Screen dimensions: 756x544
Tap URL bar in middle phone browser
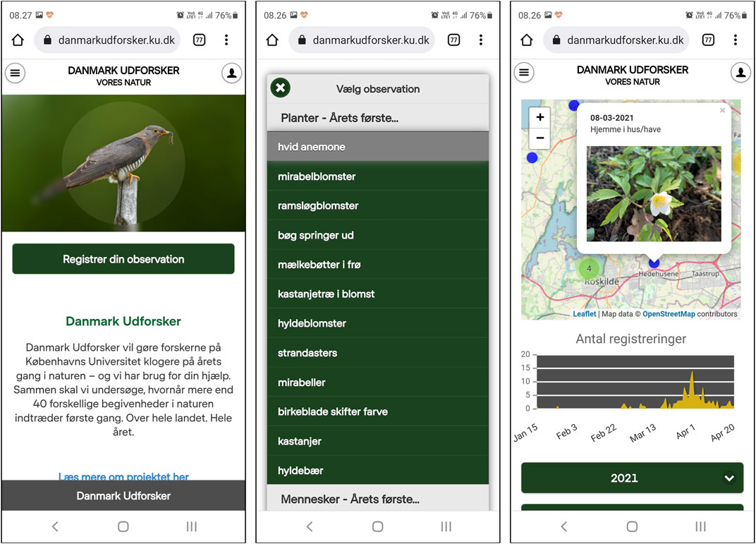362,40
